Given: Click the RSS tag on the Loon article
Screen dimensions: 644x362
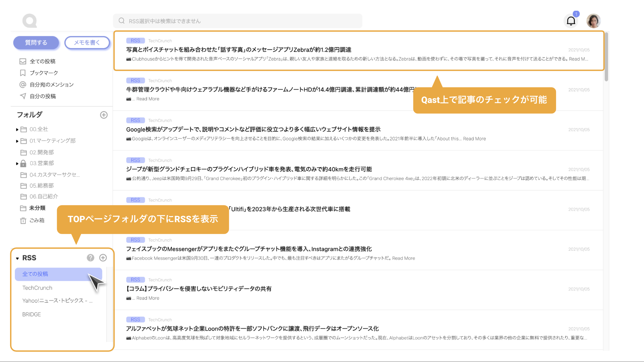Looking at the screenshot, I should 136,320.
